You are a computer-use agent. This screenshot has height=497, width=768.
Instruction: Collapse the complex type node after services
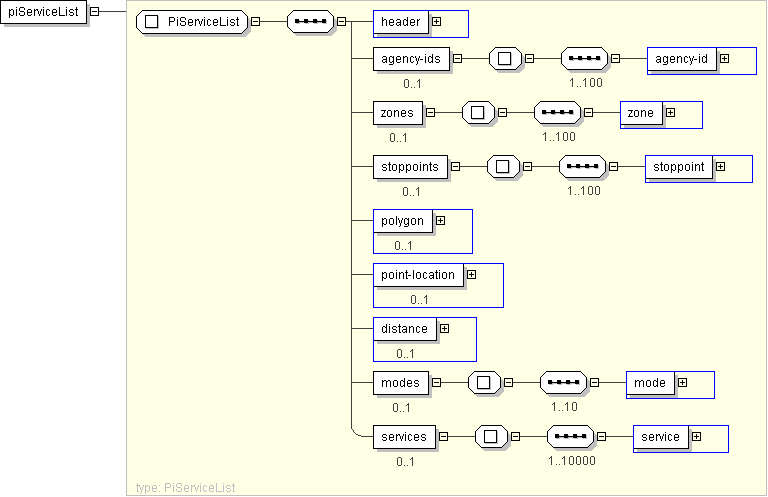click(515, 436)
